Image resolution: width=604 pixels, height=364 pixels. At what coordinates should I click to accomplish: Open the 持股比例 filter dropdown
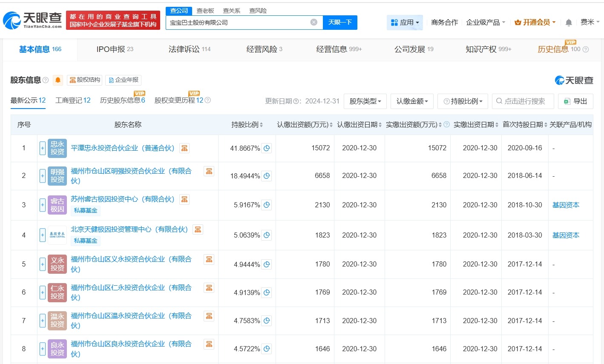point(463,101)
